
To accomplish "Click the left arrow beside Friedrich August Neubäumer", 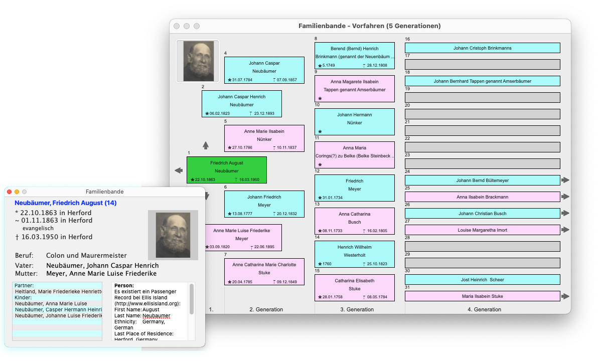I will (179, 170).
